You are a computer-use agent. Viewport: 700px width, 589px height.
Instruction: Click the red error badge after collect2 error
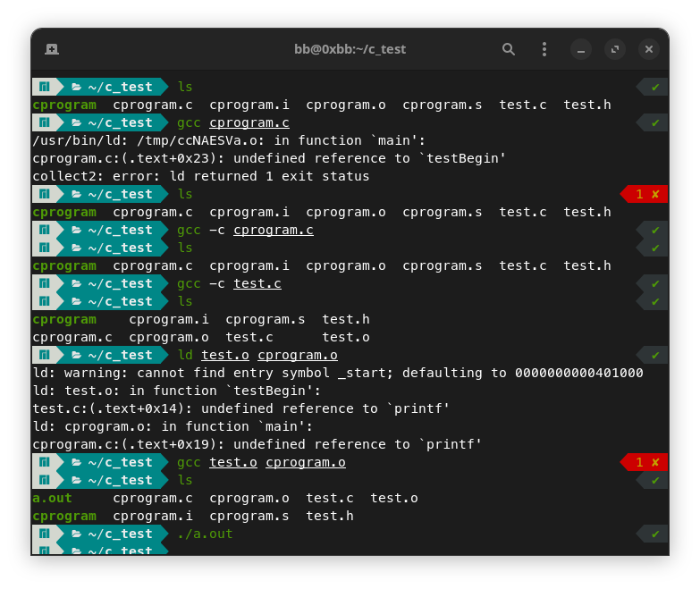click(646, 194)
